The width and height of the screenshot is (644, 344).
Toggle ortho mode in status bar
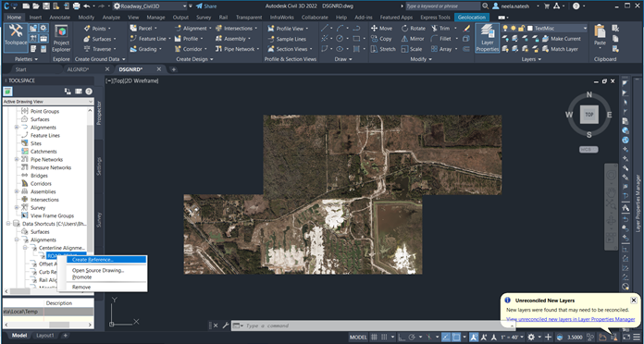402,337
